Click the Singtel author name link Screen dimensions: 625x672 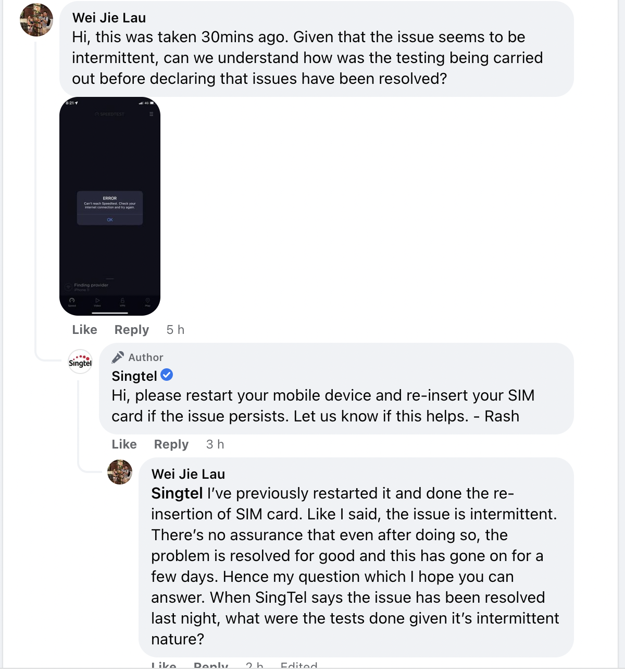tap(134, 376)
